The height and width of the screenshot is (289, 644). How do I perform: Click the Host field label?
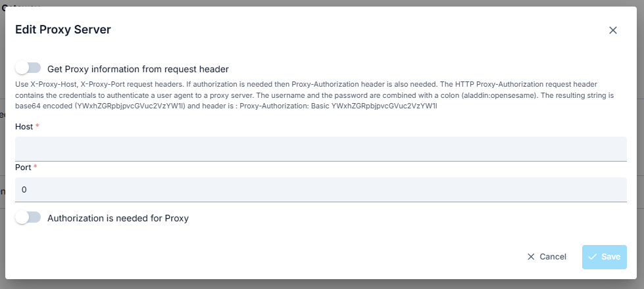click(x=24, y=126)
